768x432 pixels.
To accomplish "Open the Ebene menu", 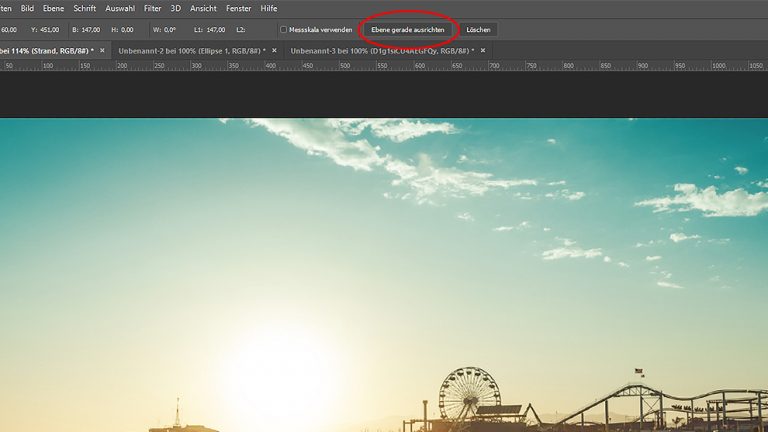I will click(x=53, y=8).
